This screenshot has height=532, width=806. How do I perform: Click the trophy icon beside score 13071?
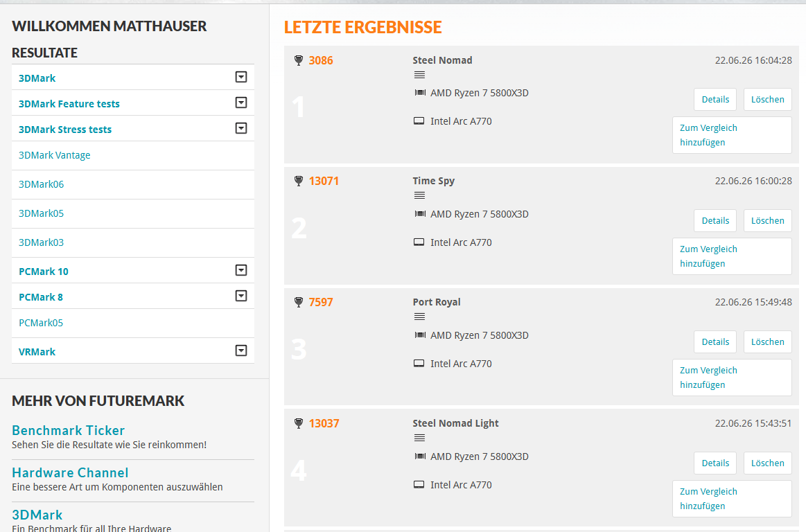coord(299,181)
